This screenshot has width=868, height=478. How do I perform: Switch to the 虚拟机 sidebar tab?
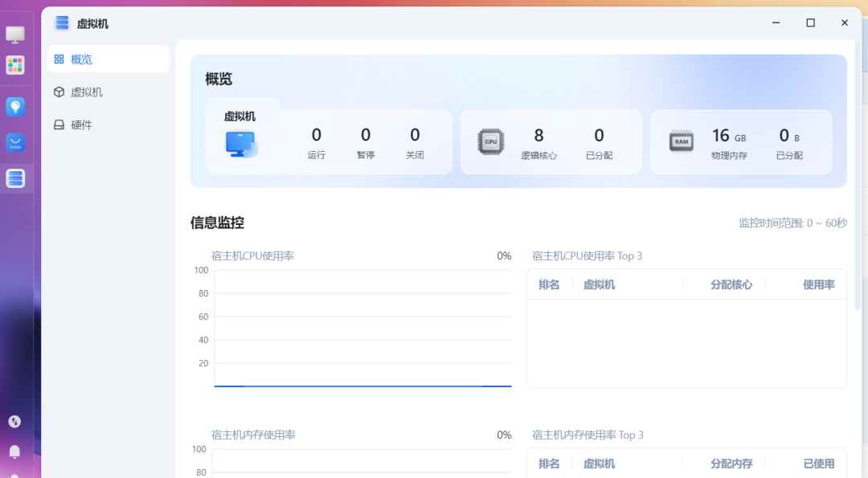(x=108, y=92)
